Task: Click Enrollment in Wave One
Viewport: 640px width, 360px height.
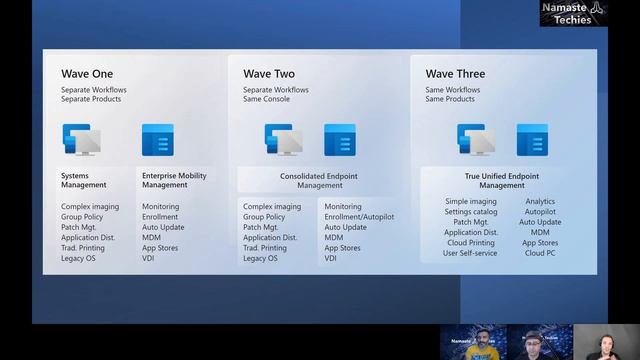Action: tap(160, 217)
